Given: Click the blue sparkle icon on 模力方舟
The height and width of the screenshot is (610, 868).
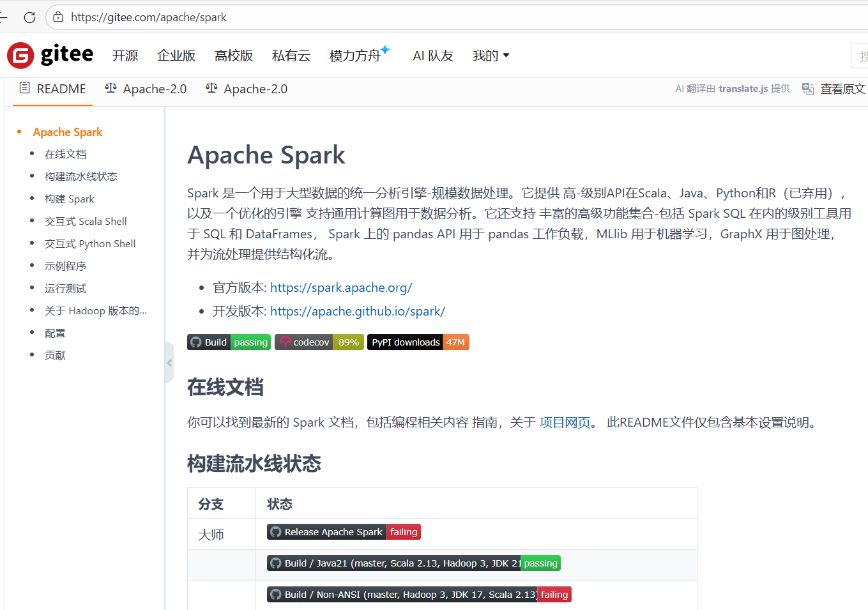Looking at the screenshot, I should [x=385, y=49].
